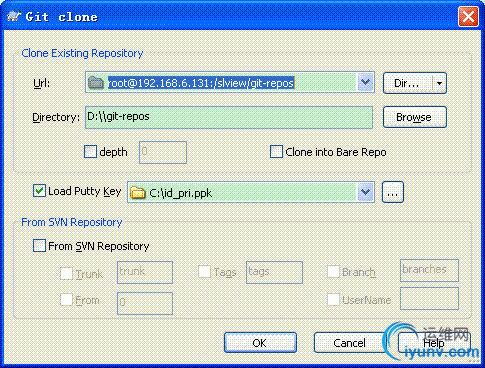Click the Directory: label
Image resolution: width=485 pixels, height=368 pixels.
[x=56, y=117]
